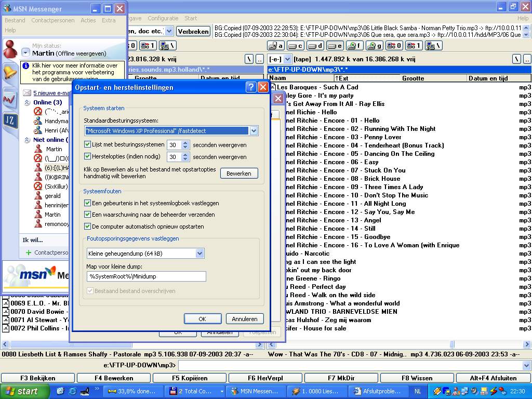
Task: Toggle Herstelopties (indien nodig) checkbox
Action: 87,156
